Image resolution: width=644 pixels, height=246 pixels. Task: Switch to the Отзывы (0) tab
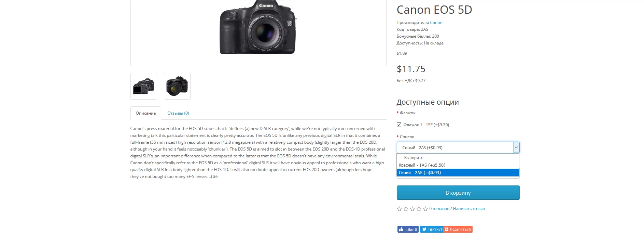click(178, 113)
